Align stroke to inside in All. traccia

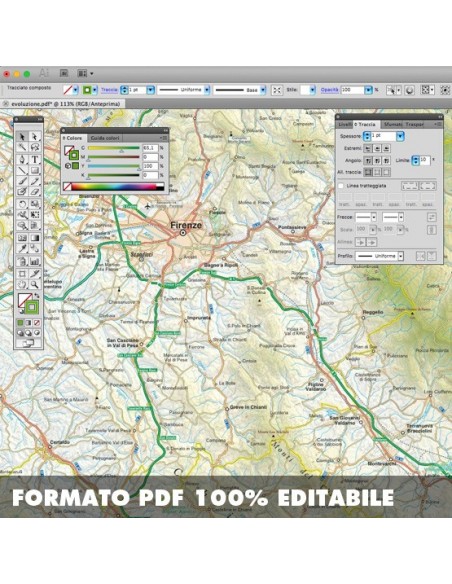(x=377, y=172)
